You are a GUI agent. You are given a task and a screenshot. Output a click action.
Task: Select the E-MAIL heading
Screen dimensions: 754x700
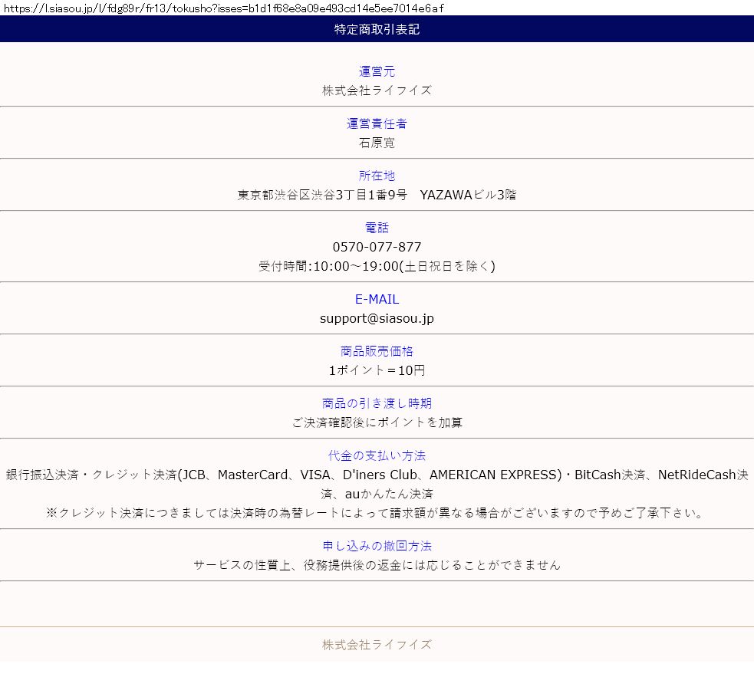click(x=377, y=299)
